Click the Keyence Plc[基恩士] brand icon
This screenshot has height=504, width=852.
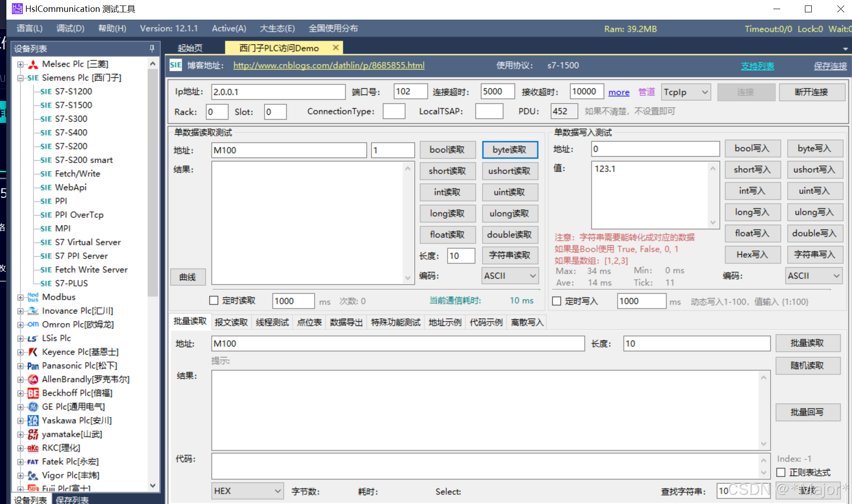[32, 352]
